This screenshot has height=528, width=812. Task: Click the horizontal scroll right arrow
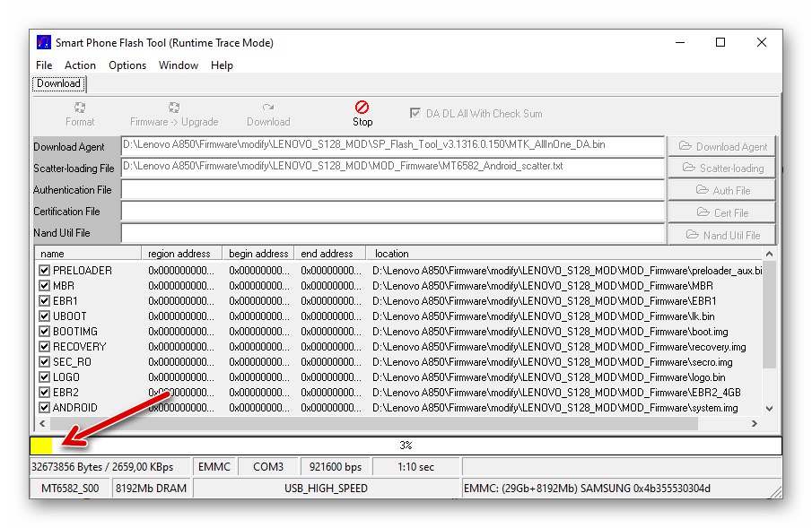click(755, 423)
